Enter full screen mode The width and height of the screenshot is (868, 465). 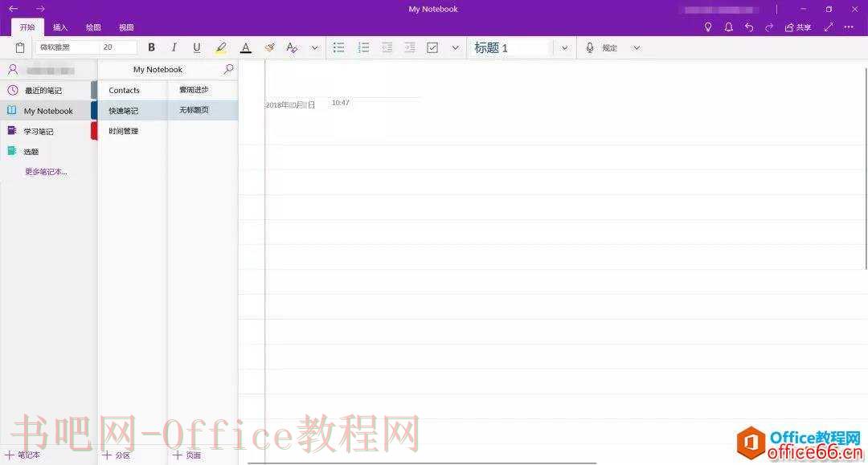829,27
